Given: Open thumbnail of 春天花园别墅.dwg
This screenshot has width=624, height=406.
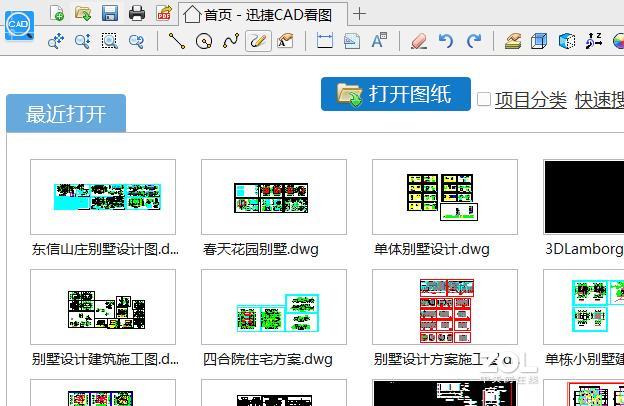Looking at the screenshot, I should pyautogui.click(x=274, y=197).
